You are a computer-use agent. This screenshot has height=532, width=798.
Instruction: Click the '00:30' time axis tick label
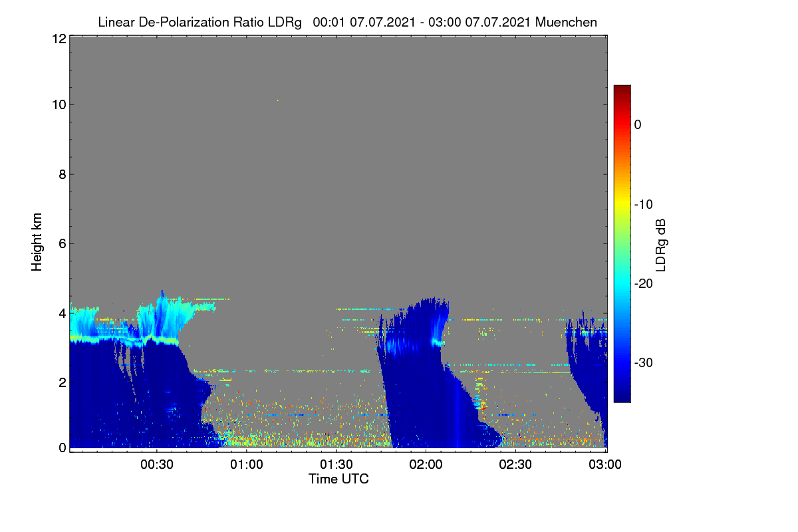pos(157,465)
